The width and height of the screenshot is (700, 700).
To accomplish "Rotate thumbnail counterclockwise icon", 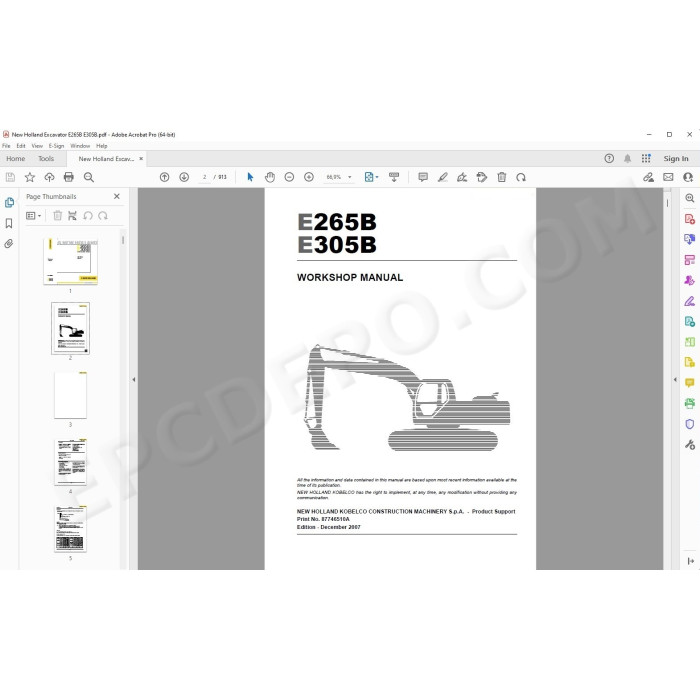I will point(88,216).
